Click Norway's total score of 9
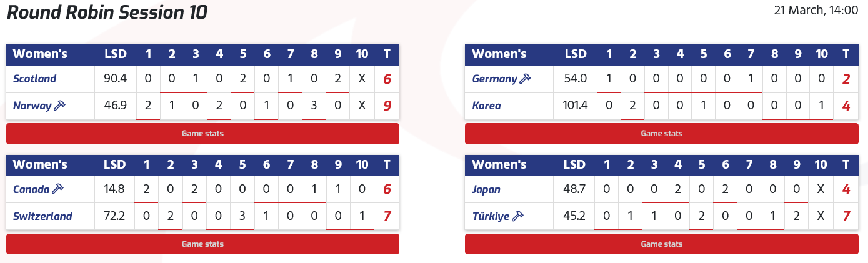This screenshot has width=868, height=263. tap(387, 106)
